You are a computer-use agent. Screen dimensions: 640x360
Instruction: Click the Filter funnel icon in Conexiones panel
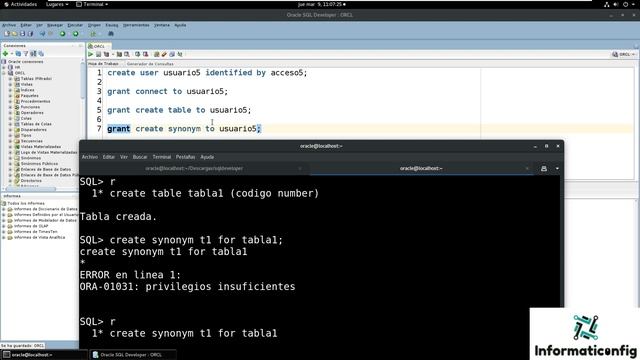click(x=26, y=53)
